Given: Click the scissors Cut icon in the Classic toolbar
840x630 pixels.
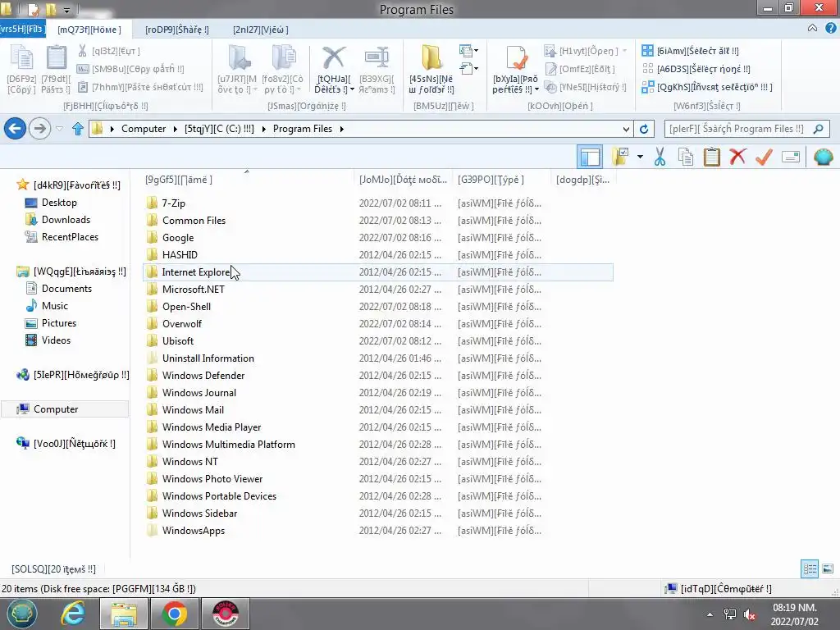Looking at the screenshot, I should [x=660, y=157].
